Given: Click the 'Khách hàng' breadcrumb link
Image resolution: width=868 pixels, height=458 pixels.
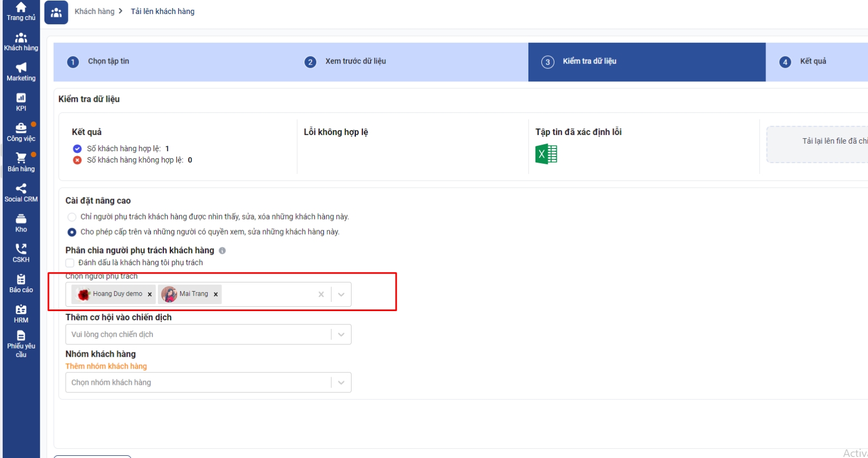Looking at the screenshot, I should point(94,11).
